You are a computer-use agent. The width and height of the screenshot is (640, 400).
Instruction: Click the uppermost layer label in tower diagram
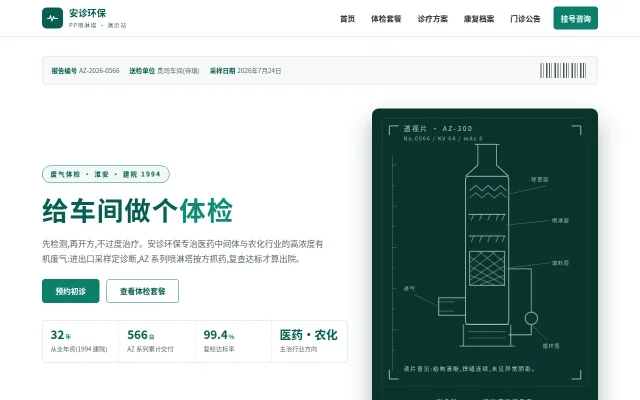(540, 180)
